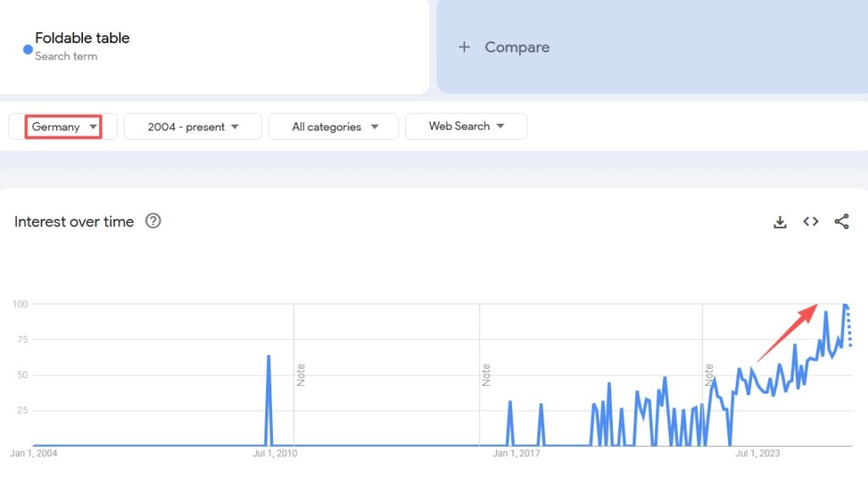Image resolution: width=868 pixels, height=485 pixels.
Task: Open the 2004 - present time range dropdown
Action: (192, 126)
